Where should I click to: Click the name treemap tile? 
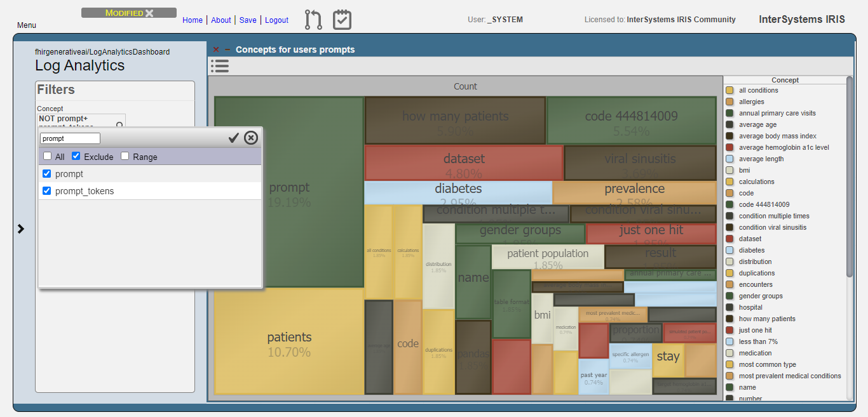pos(473,282)
